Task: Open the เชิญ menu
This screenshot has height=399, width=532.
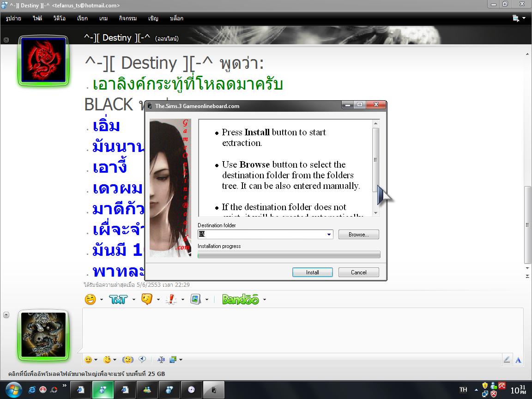Action: (x=153, y=18)
